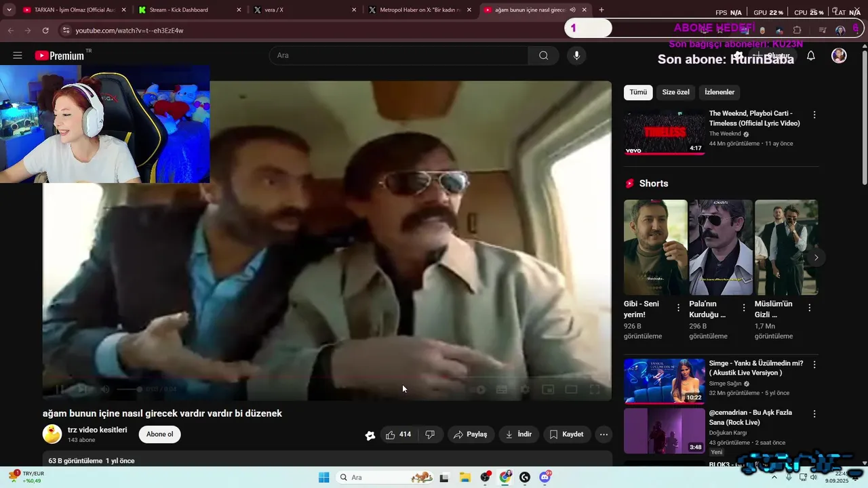Image resolution: width=868 pixels, height=488 pixels.
Task: Dislike the video with thumbs-down
Action: [x=430, y=434]
